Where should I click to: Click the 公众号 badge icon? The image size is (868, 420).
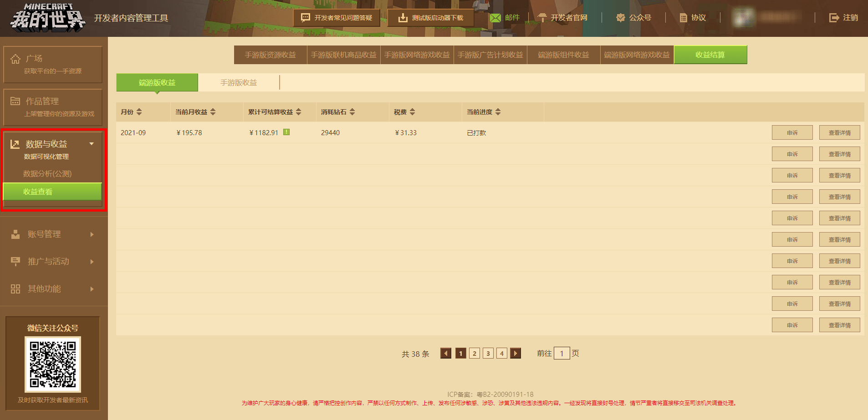tap(620, 18)
